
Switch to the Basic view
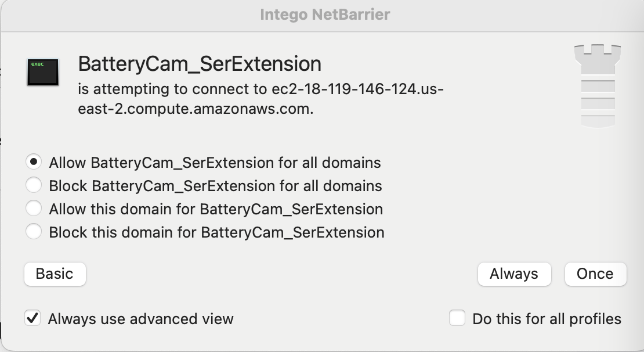(x=55, y=274)
